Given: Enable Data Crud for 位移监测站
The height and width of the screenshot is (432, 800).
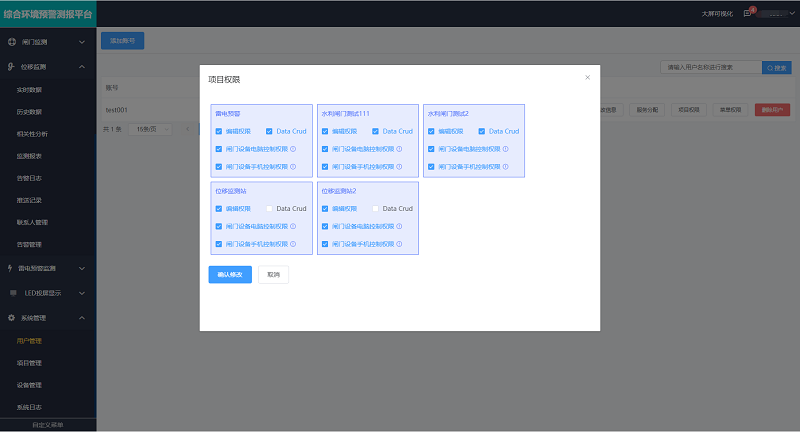Looking at the screenshot, I should tap(270, 209).
